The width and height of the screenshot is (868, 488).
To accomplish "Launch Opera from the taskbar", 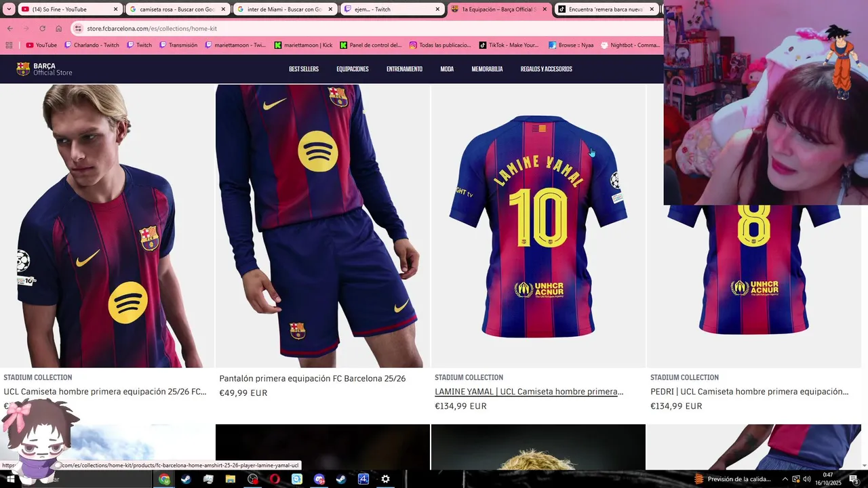I will [x=275, y=479].
